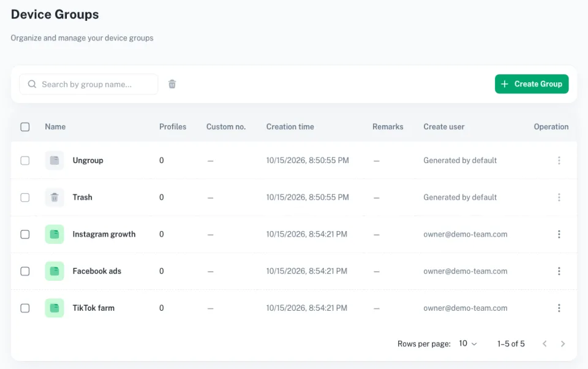Select the Instagram growth checkbox
This screenshot has height=369, width=588.
24,234
